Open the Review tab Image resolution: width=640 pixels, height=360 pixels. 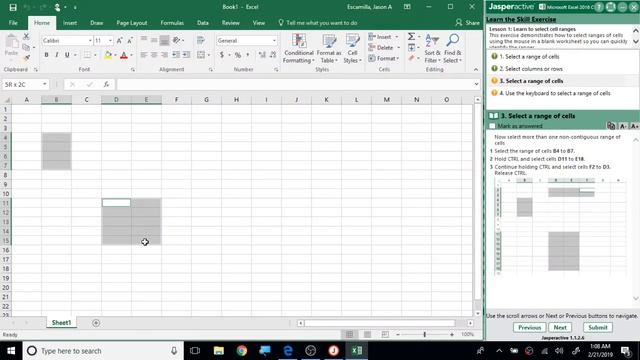click(x=231, y=23)
